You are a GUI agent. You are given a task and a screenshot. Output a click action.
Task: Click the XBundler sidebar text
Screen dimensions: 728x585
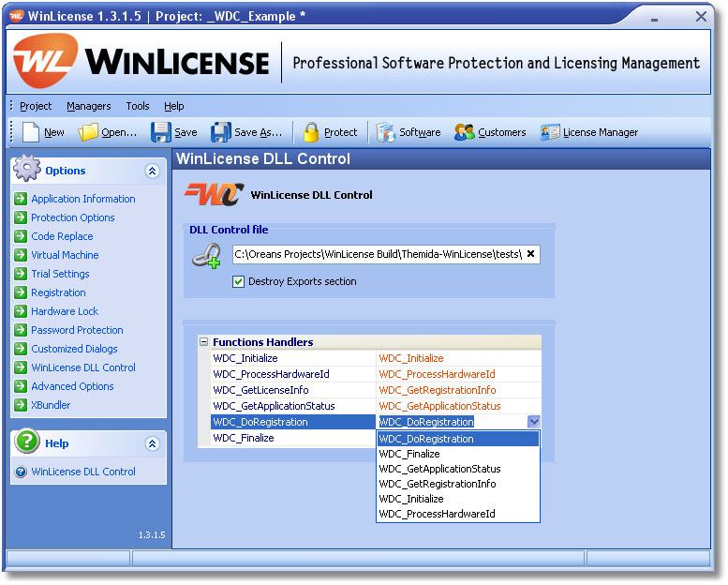[51, 405]
